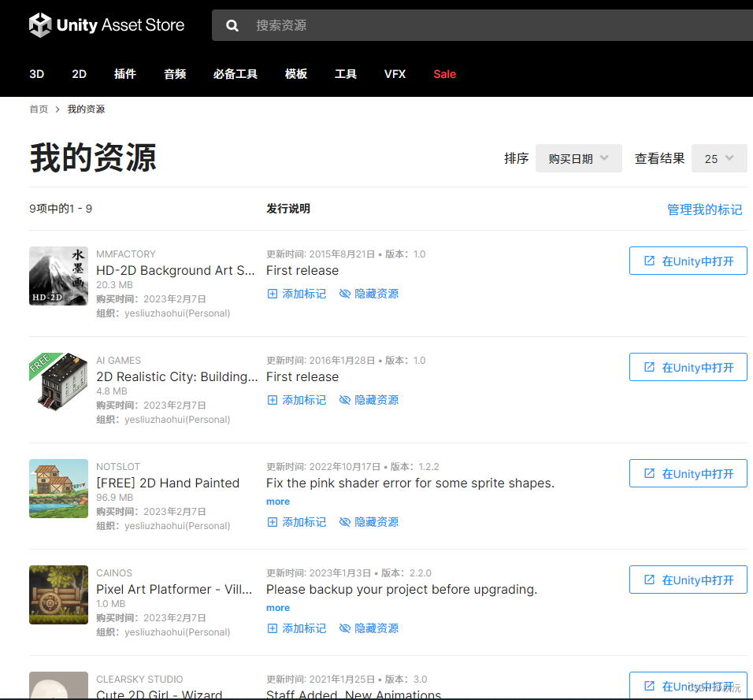Image resolution: width=753 pixels, height=700 pixels.
Task: Open the 3D category menu
Action: tap(37, 74)
